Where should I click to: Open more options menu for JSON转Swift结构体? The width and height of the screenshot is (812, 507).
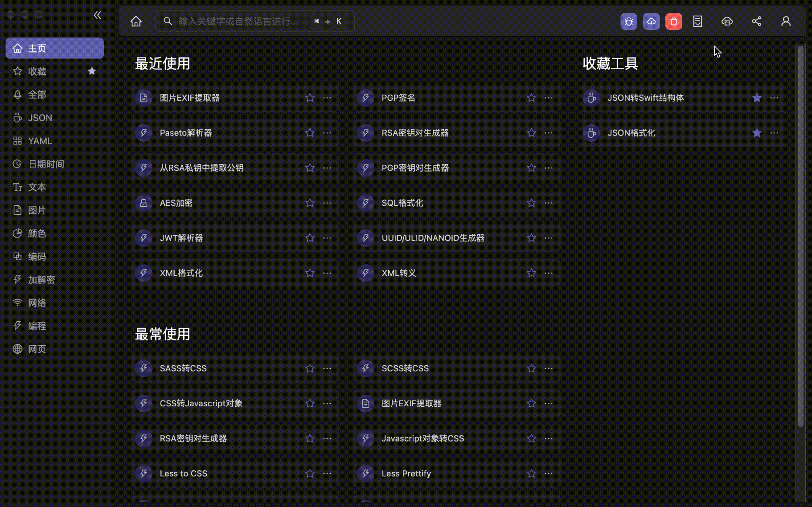coord(774,98)
